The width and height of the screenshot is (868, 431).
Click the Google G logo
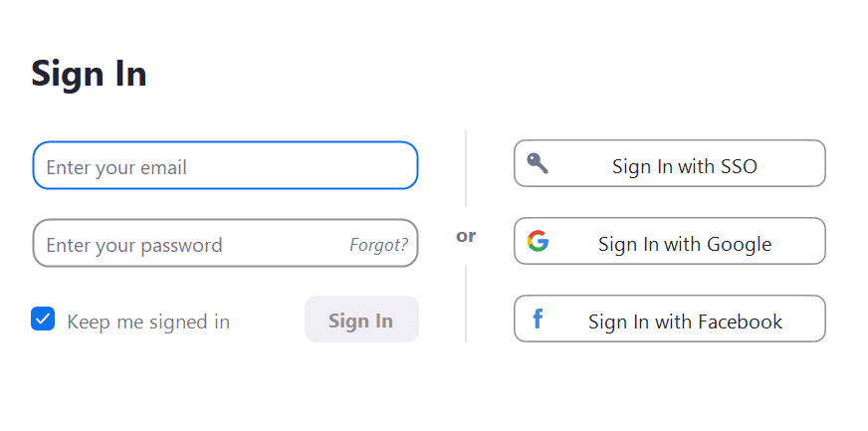tap(538, 241)
